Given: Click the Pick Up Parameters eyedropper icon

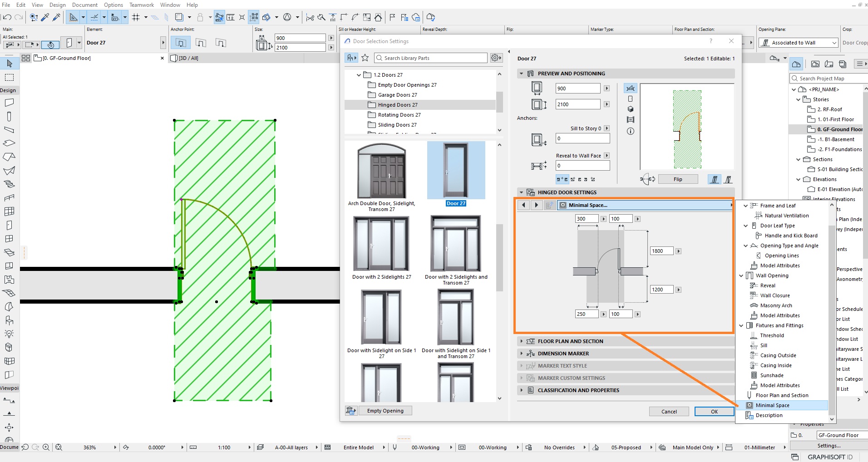Looking at the screenshot, I should [x=45, y=17].
